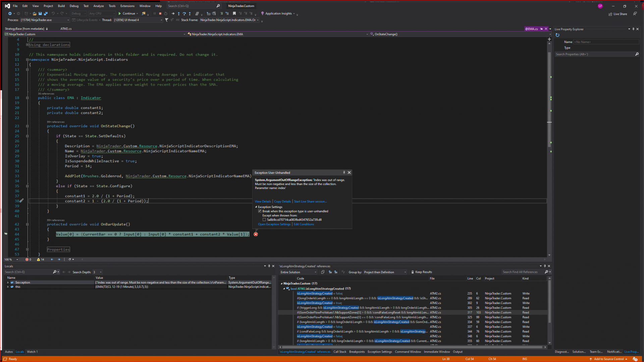This screenshot has height=362, width=644.
Task: Switch to the Call Stack tab
Action: (x=339, y=352)
